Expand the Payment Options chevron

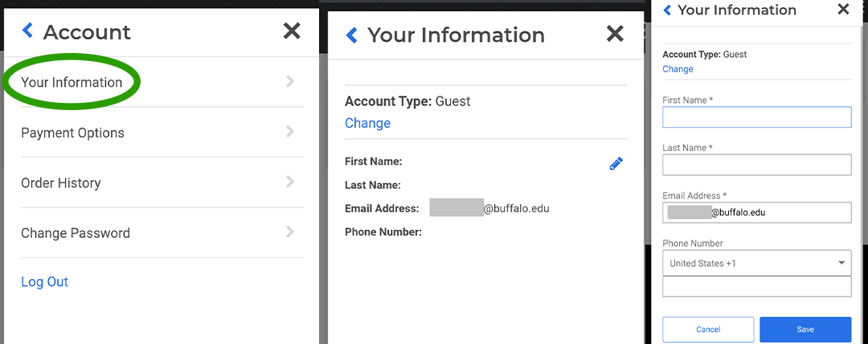[290, 132]
